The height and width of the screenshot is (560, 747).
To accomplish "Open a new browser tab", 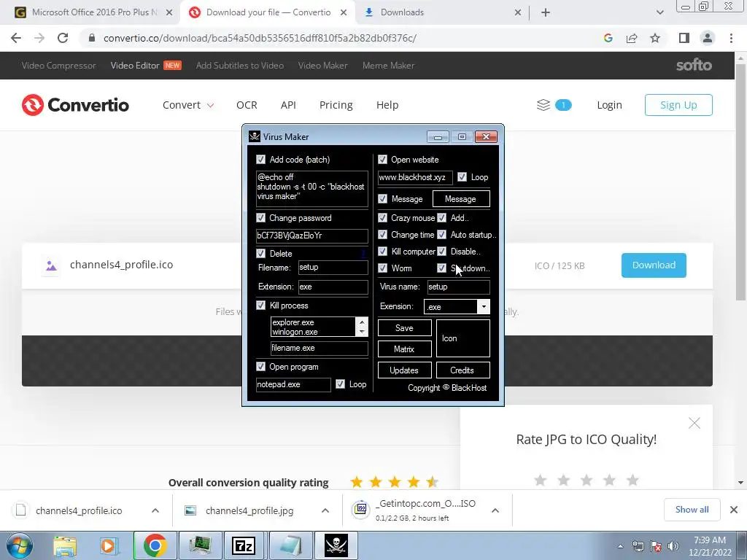I will click(x=546, y=13).
